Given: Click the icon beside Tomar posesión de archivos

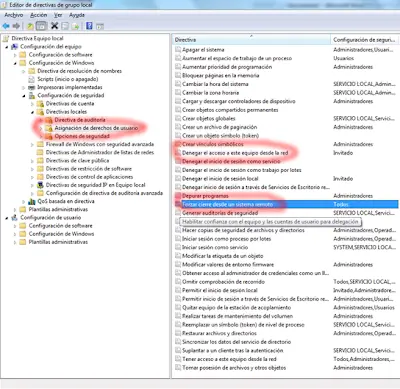Looking at the screenshot, I should [x=178, y=368].
